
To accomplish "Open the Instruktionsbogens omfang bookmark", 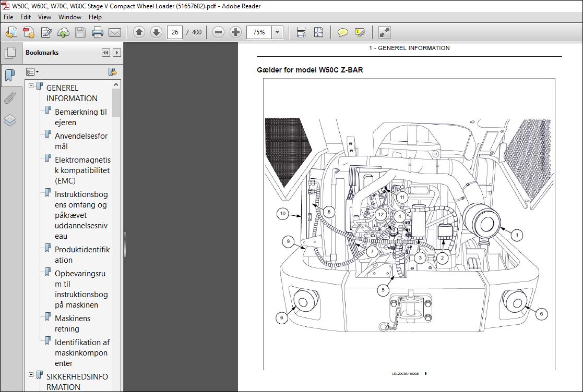I will click(81, 215).
